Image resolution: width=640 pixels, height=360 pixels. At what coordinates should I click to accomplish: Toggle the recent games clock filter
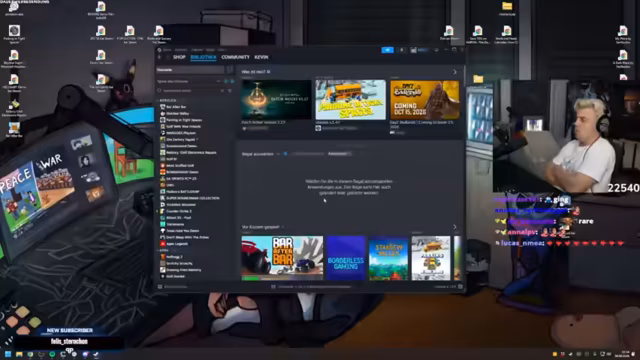pos(226,81)
